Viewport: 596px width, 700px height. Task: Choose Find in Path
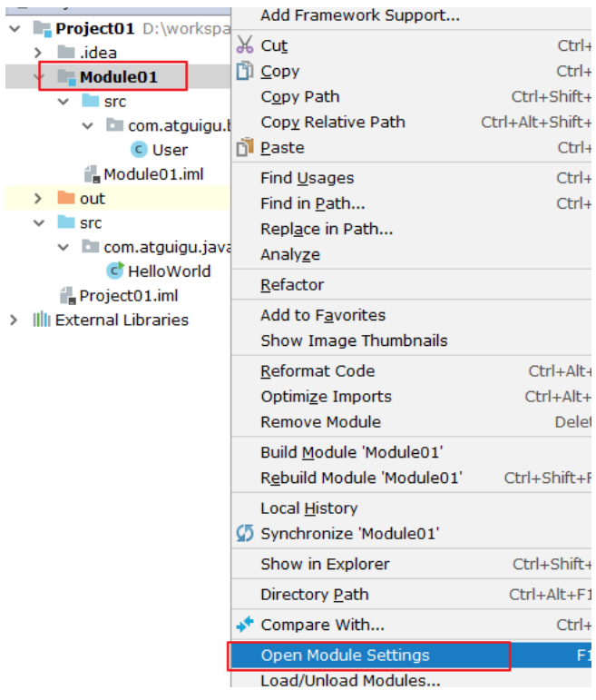[x=411, y=203]
